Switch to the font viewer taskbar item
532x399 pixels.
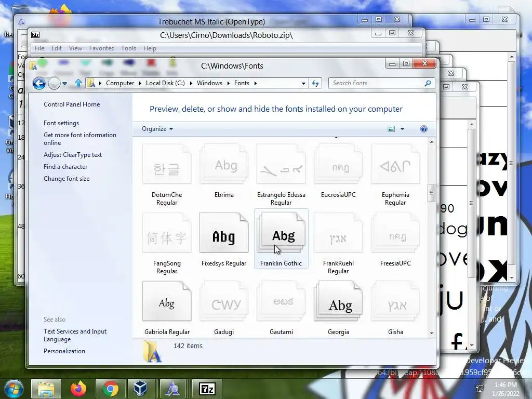tap(172, 389)
